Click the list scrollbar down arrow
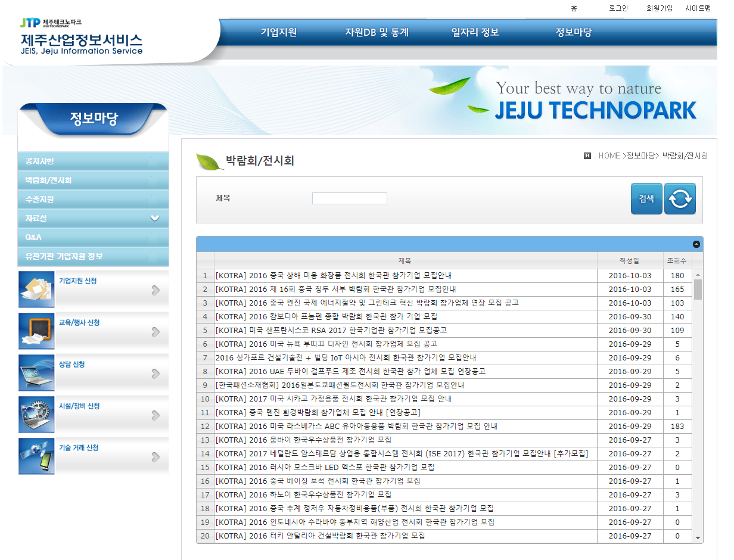 pyautogui.click(x=698, y=538)
